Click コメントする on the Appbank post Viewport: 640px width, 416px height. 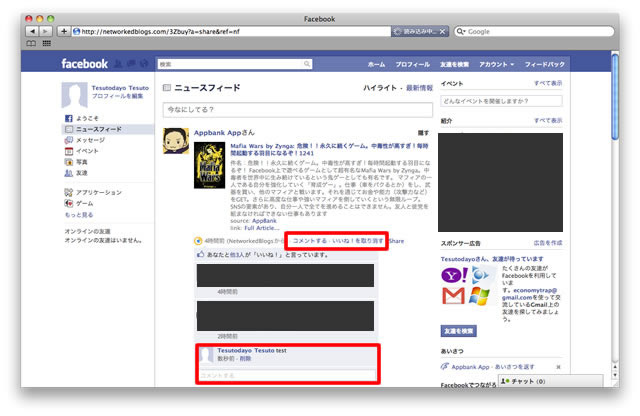(x=310, y=241)
